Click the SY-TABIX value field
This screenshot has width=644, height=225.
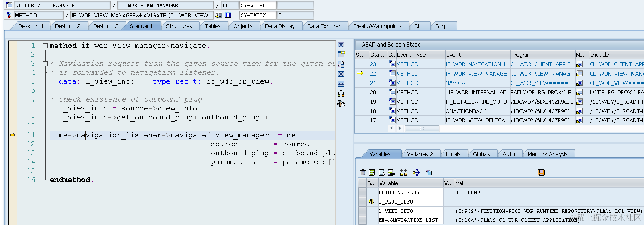(x=295, y=15)
